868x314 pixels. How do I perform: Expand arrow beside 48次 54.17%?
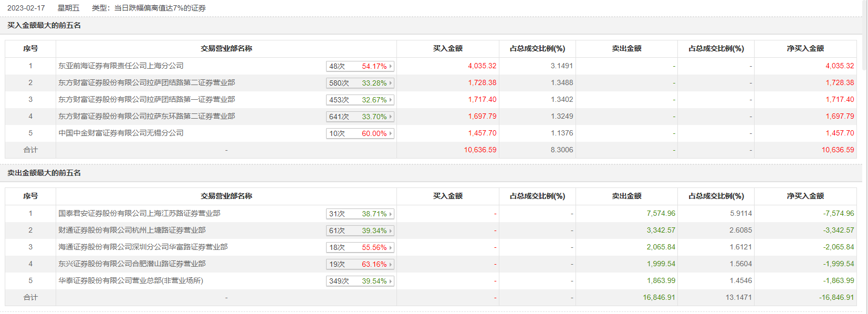pyautogui.click(x=391, y=67)
